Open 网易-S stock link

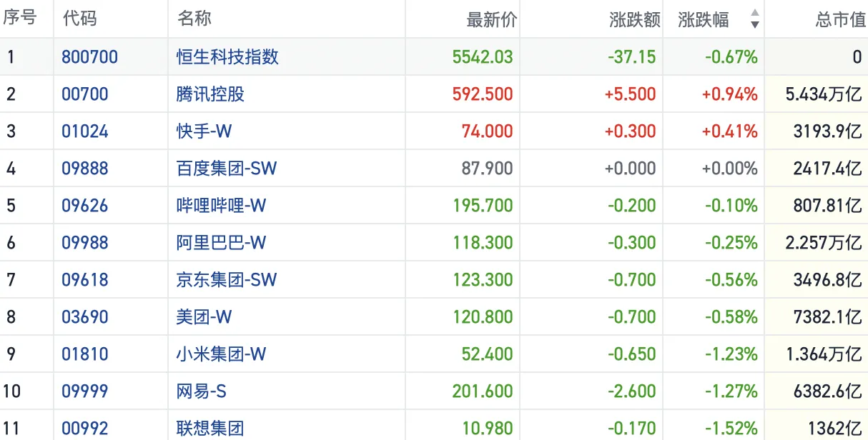tap(202, 391)
